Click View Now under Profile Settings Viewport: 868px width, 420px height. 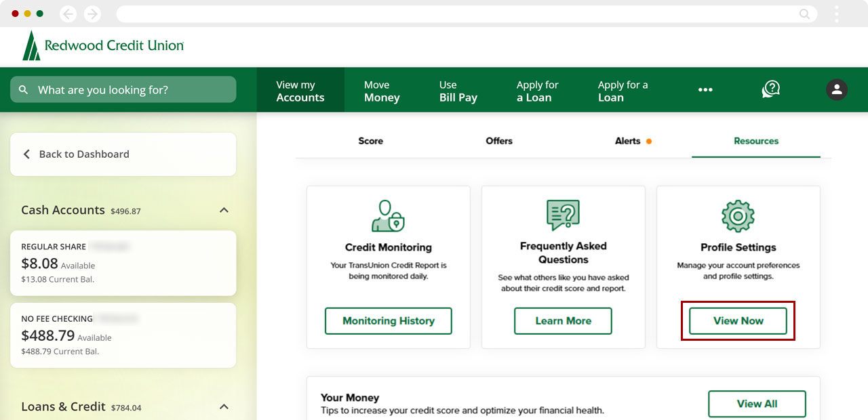738,320
